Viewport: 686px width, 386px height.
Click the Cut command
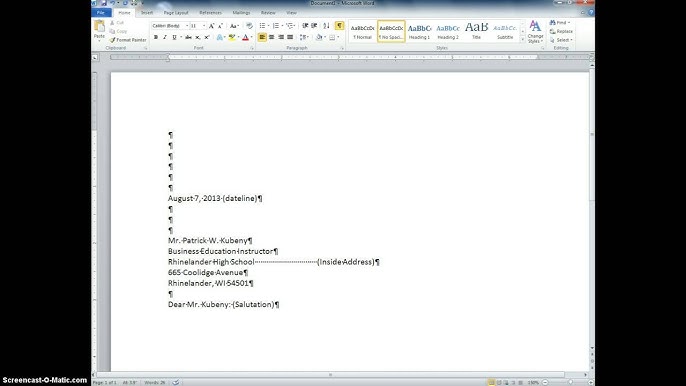(x=117, y=23)
